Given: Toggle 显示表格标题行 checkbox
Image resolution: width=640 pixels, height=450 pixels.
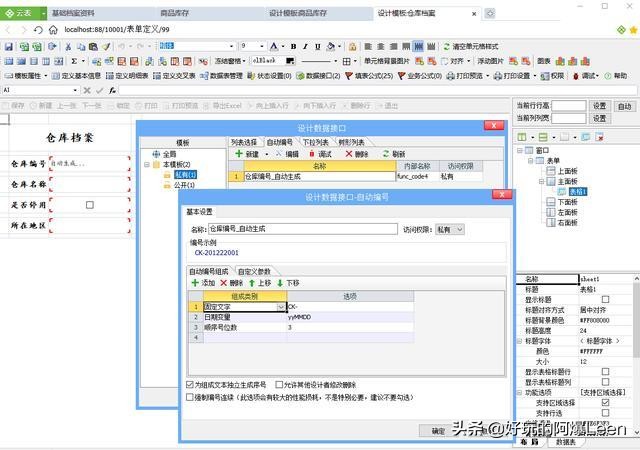Looking at the screenshot, I should coord(605,372).
